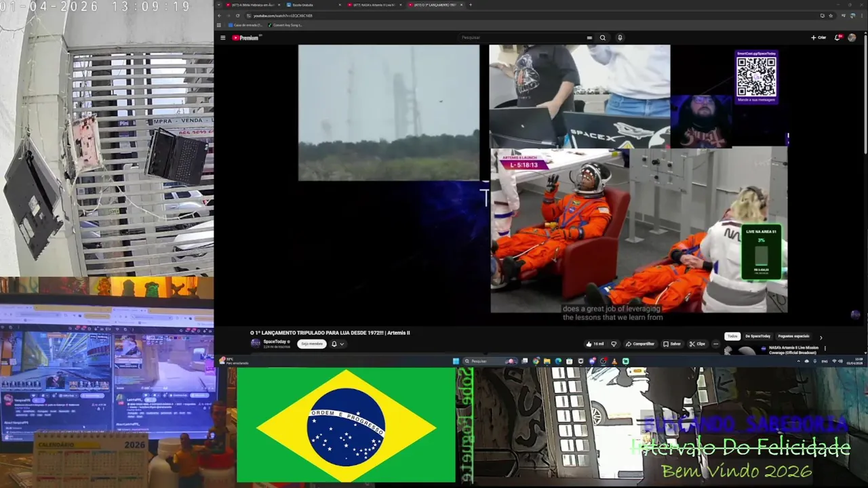Create a clip with Clipe button
This screenshot has height=488, width=868.
(x=697, y=344)
